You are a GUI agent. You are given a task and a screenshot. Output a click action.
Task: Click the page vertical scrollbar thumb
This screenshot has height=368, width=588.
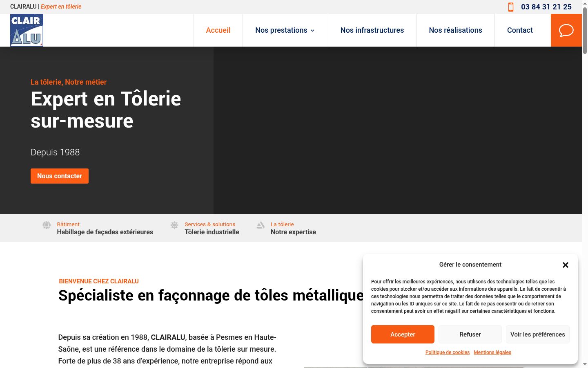[x=585, y=31]
